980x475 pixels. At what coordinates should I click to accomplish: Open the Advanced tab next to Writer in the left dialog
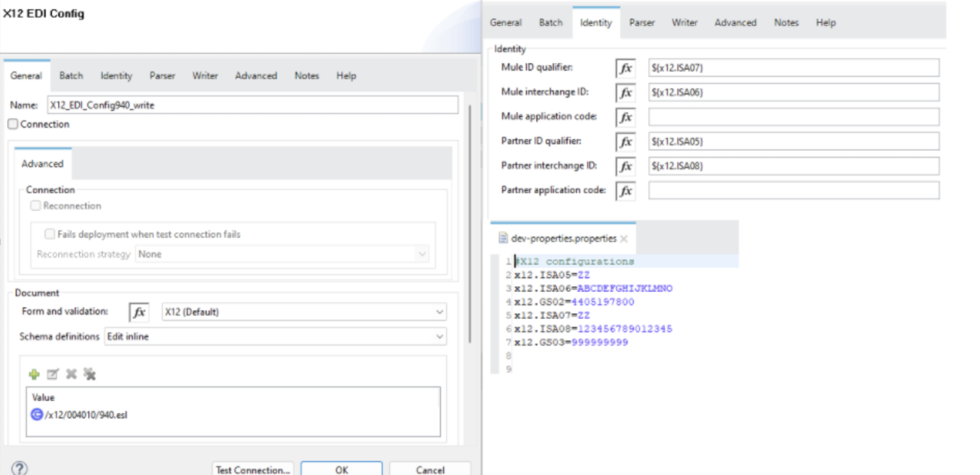pos(256,76)
